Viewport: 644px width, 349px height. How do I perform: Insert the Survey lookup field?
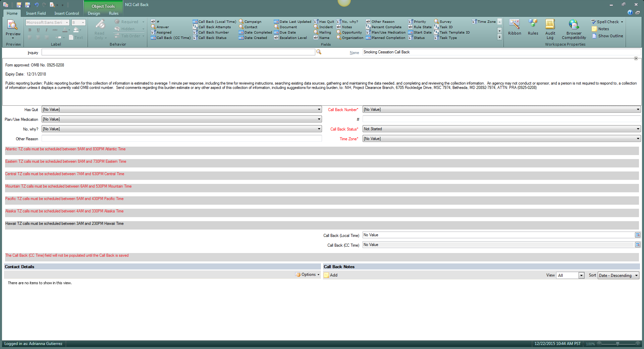point(443,21)
